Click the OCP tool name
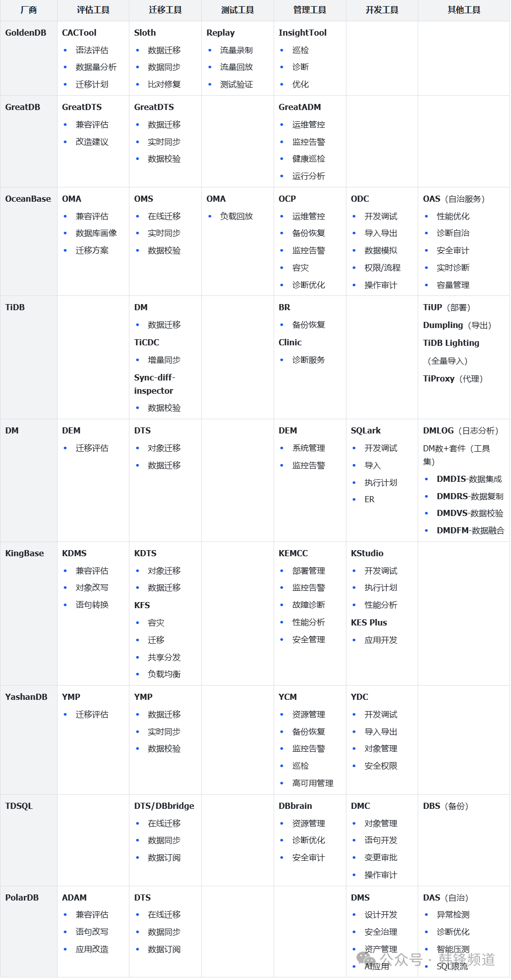 (x=287, y=199)
